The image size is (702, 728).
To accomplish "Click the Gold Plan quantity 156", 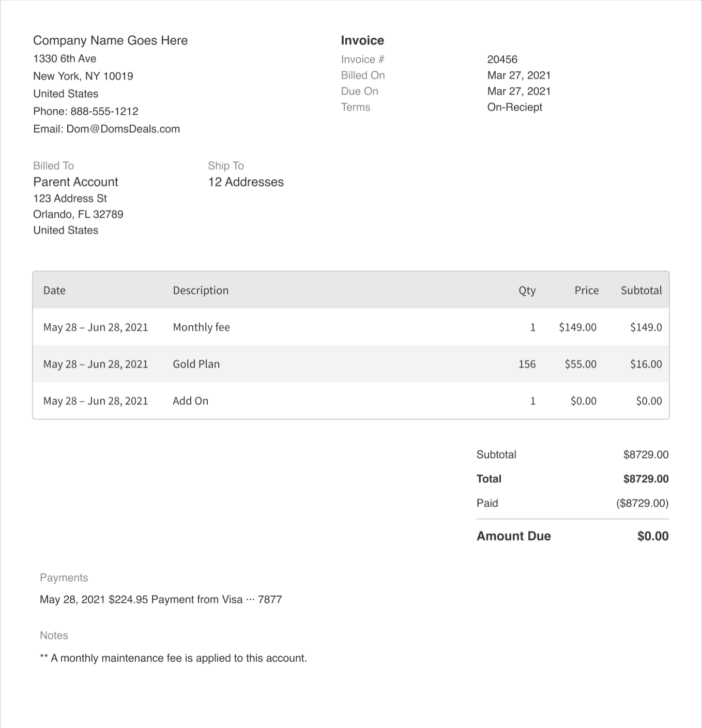I will click(527, 364).
